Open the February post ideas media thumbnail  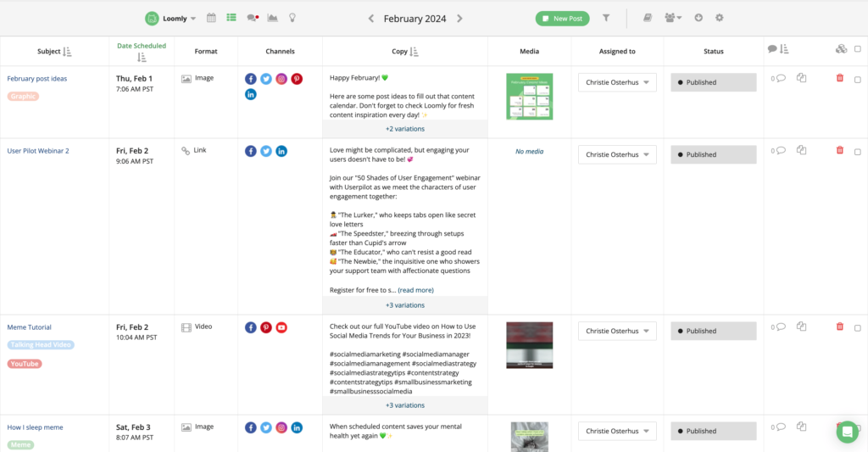point(529,97)
